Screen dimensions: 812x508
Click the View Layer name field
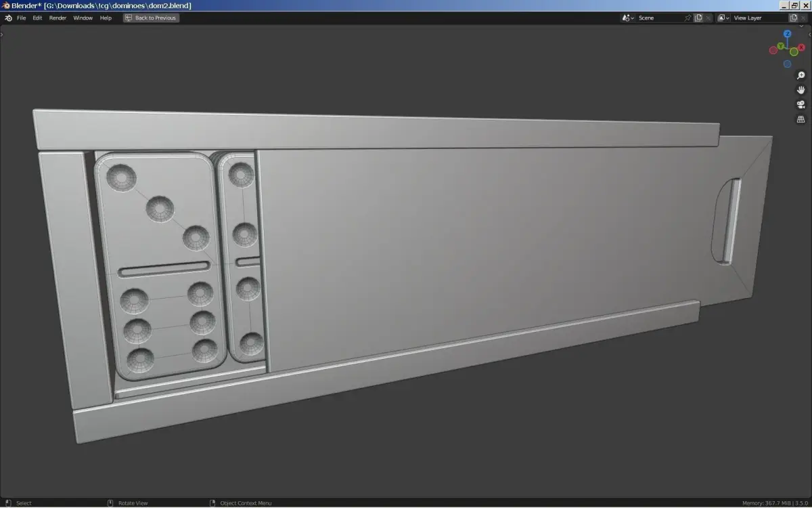coord(759,18)
